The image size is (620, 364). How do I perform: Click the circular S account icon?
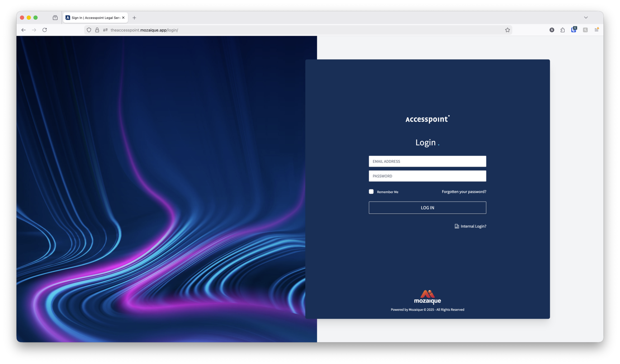[x=552, y=30]
